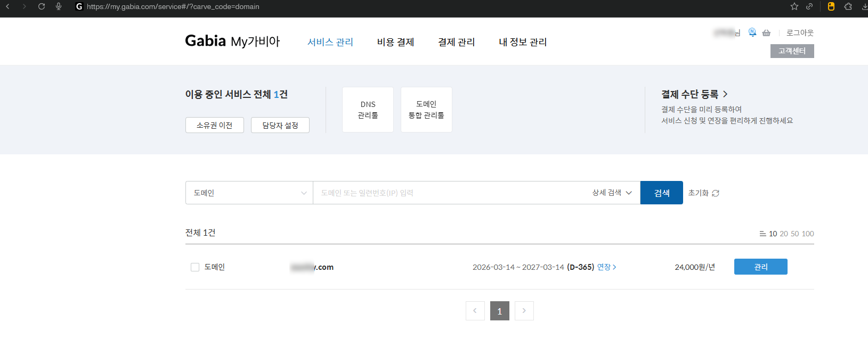Image resolution: width=868 pixels, height=347 pixels.
Task: Click the 24,000원/년 price text
Action: coord(695,267)
